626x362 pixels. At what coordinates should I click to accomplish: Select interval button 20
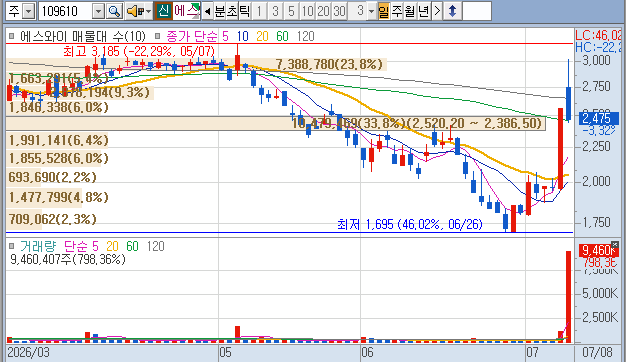(323, 11)
